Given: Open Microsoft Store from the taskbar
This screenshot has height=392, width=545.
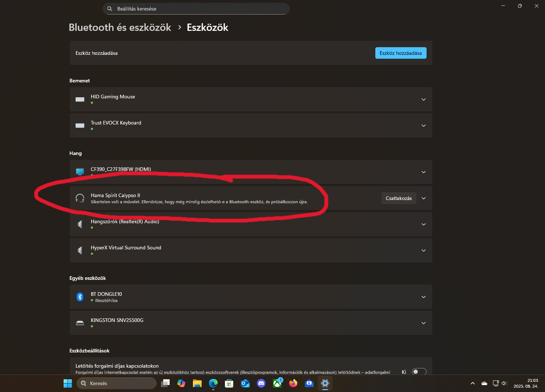Looking at the screenshot, I should pos(229,383).
